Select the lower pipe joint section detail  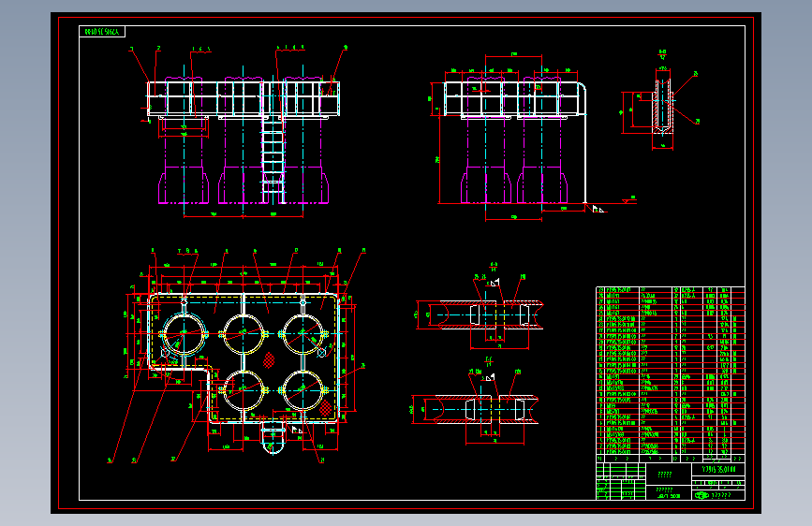pyautogui.click(x=476, y=402)
